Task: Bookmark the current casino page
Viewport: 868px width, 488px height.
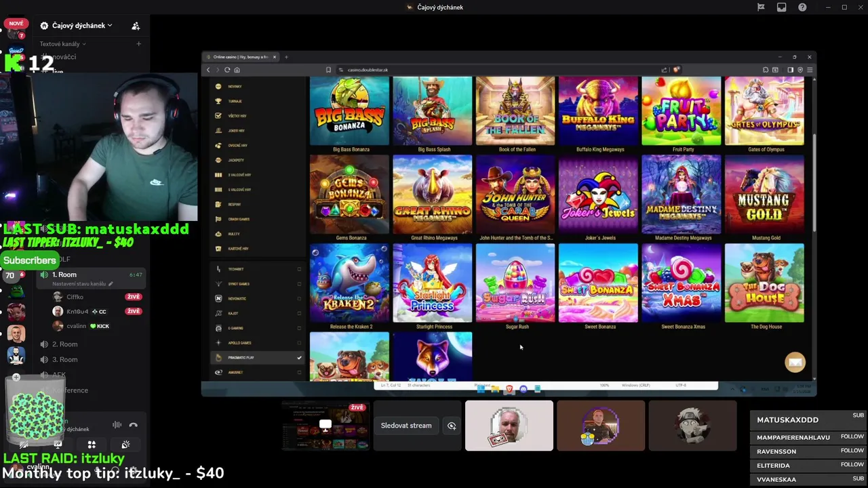Action: coord(328,70)
